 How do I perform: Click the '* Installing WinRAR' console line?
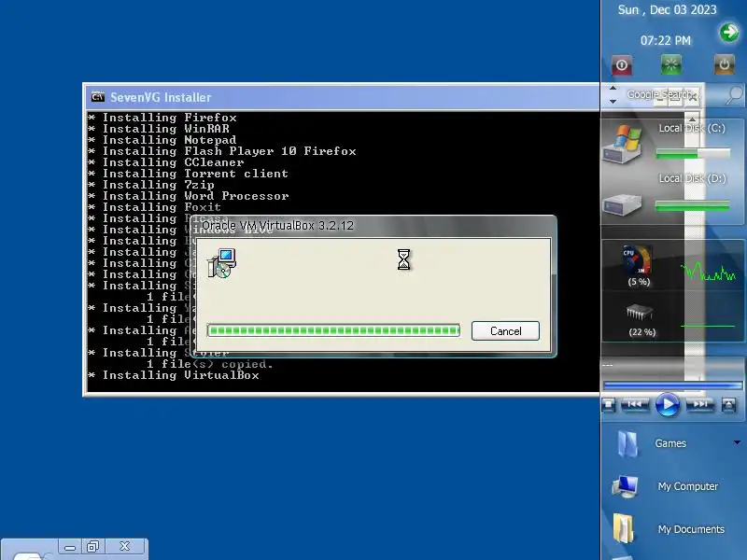pyautogui.click(x=159, y=129)
